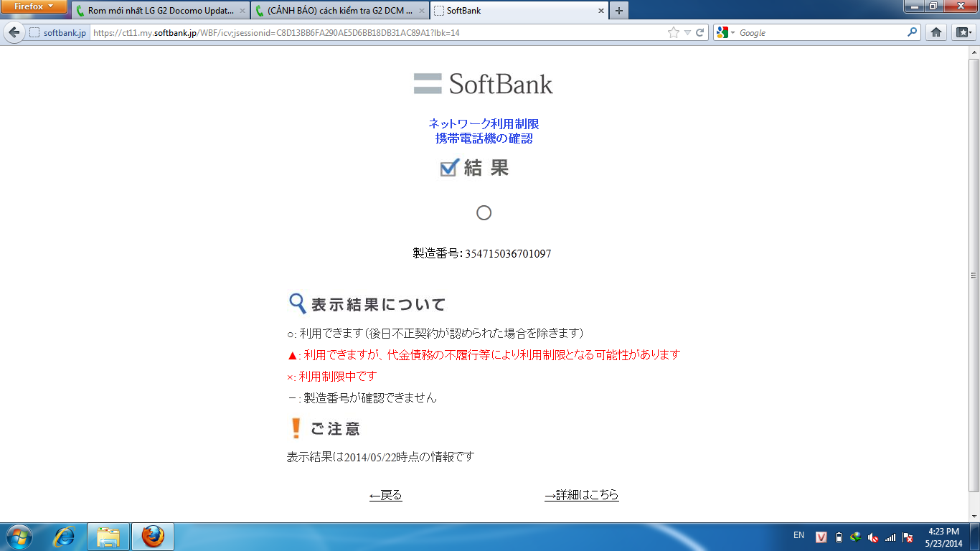Click the softbank.jp site identity icon
This screenshot has height=551, width=980.
pyautogui.click(x=57, y=33)
